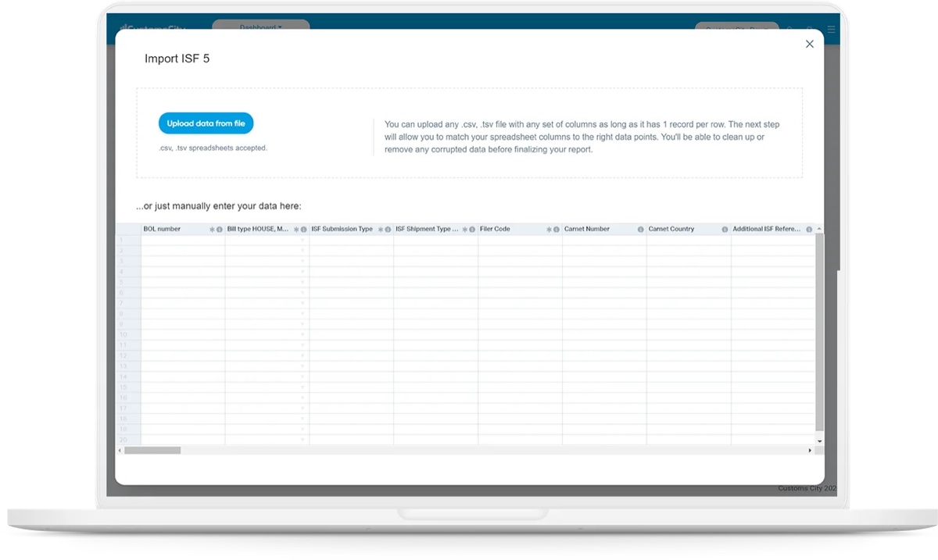Image resolution: width=938 pixels, height=560 pixels.
Task: Click the vertical scrollbar thumb of table
Action: 819,331
